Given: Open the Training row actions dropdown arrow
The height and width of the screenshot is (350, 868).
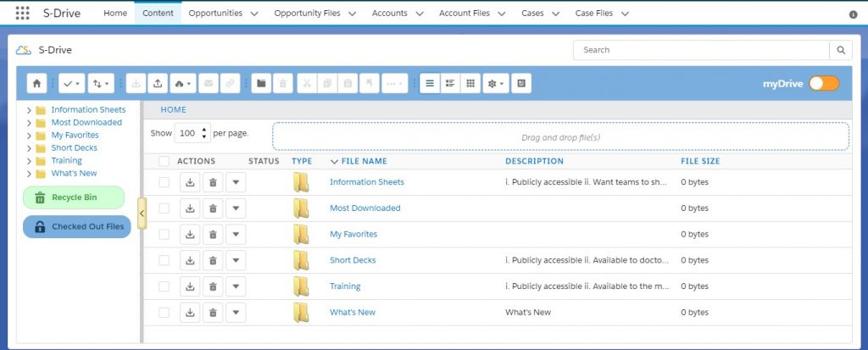Looking at the screenshot, I should tap(236, 286).
